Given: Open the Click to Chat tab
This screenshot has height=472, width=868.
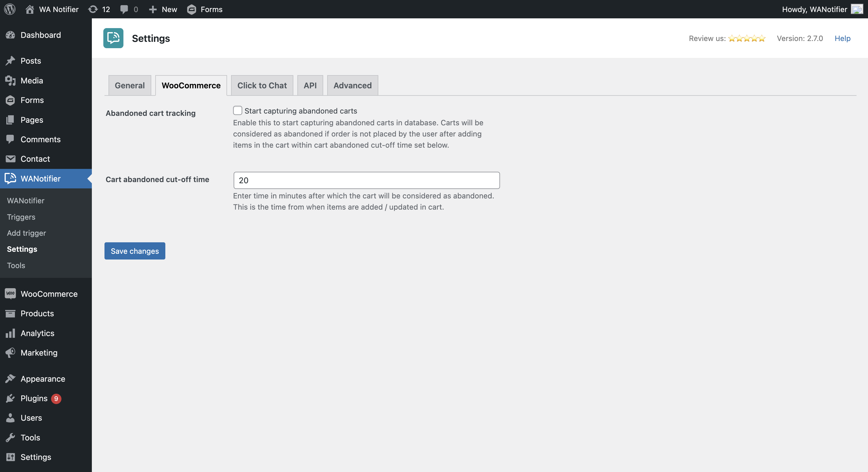Looking at the screenshot, I should click(262, 85).
